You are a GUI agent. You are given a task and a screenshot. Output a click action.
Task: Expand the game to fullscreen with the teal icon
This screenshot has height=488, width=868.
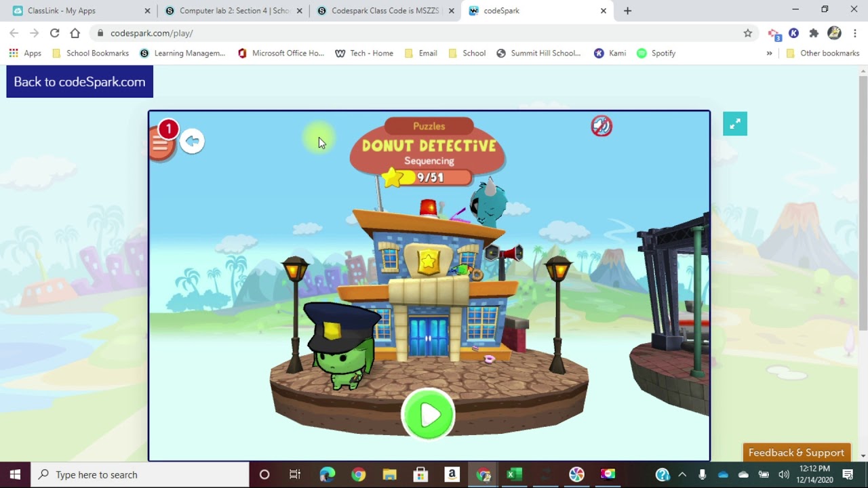[735, 123]
